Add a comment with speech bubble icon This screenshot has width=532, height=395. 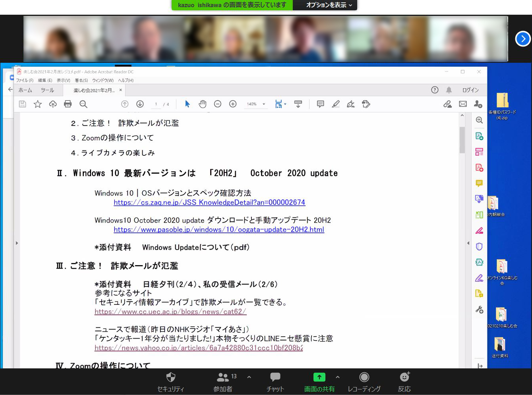(320, 104)
